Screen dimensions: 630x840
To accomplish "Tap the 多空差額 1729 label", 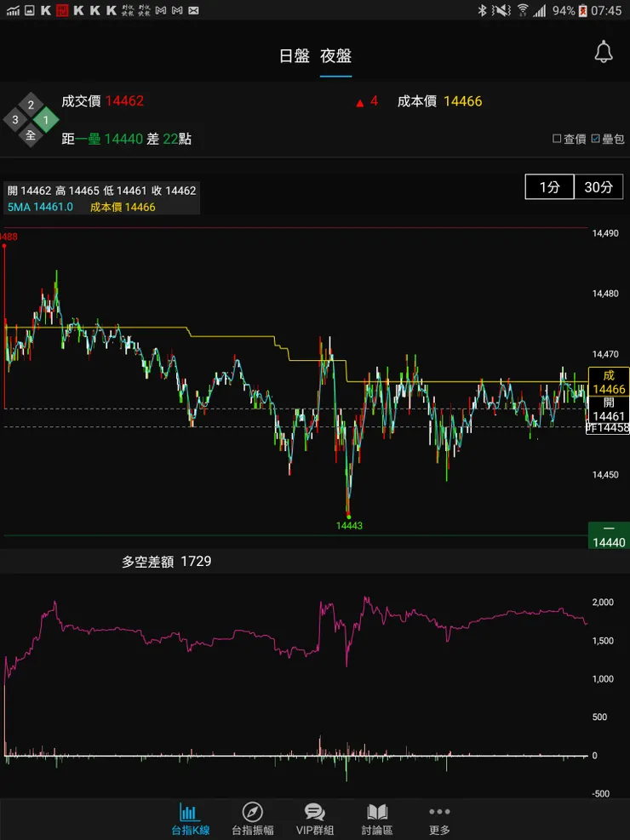I will [x=166, y=562].
